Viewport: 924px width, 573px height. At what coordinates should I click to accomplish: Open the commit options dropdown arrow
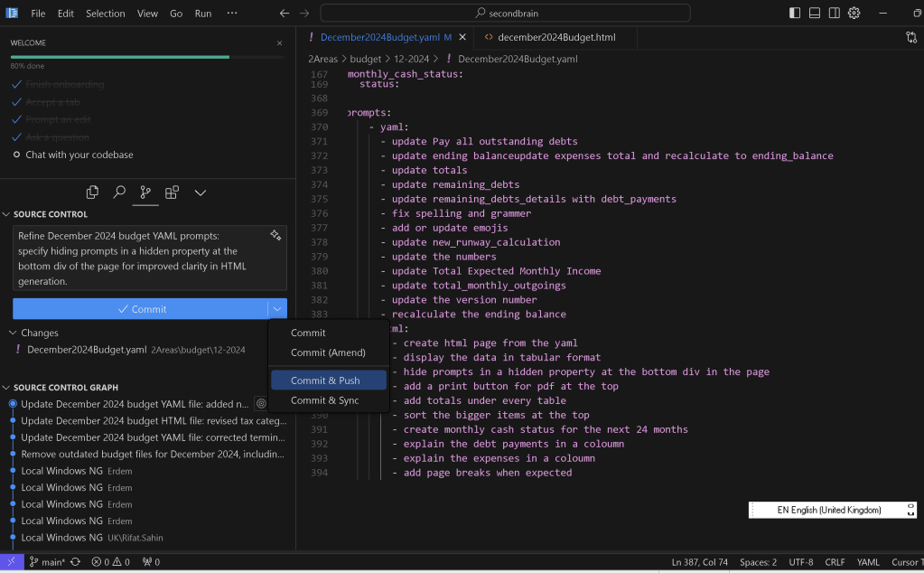(x=277, y=309)
